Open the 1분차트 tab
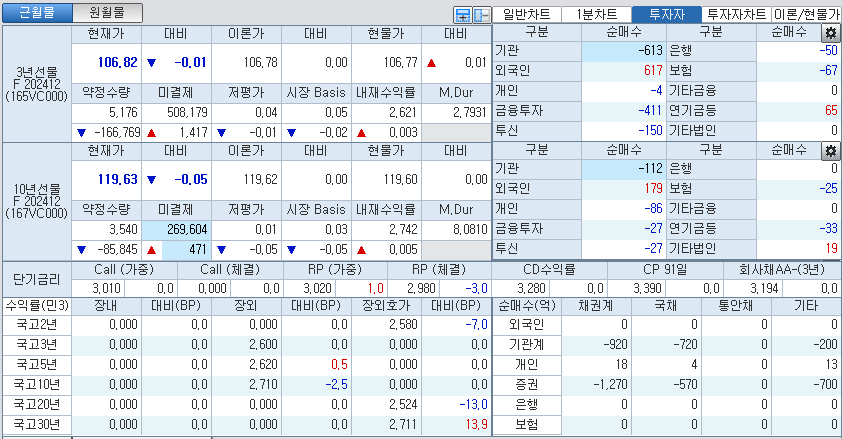 596,15
